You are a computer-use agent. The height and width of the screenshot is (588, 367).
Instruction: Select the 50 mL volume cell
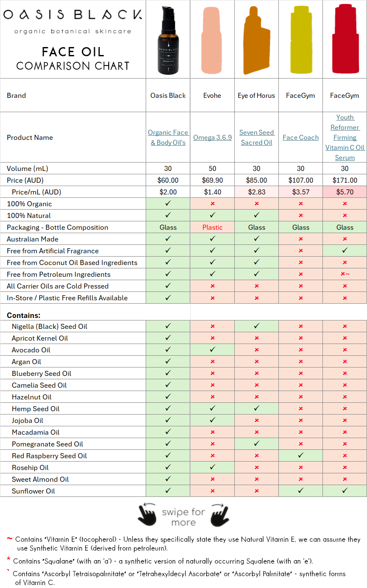point(212,168)
